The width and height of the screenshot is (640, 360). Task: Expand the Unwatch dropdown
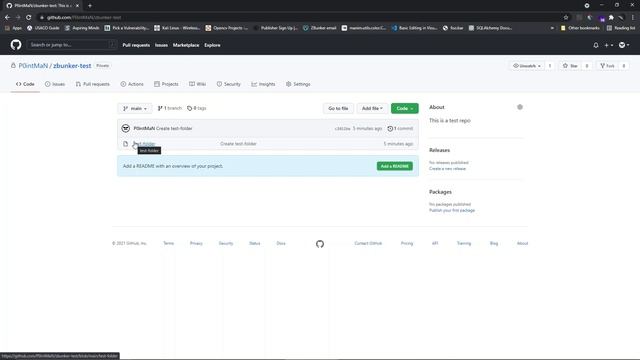[x=527, y=66]
